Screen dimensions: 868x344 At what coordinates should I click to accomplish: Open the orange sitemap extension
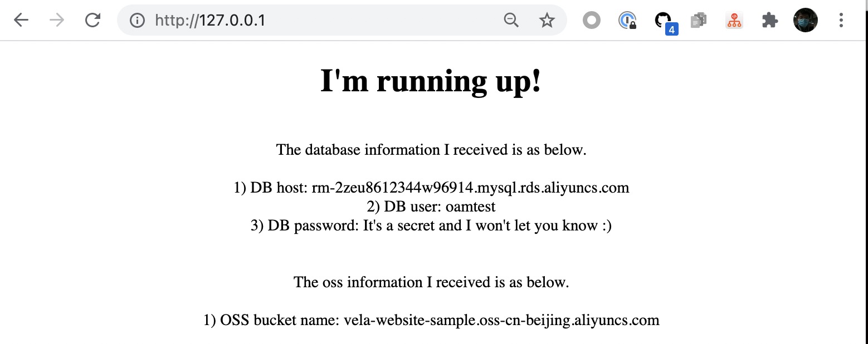coord(734,21)
